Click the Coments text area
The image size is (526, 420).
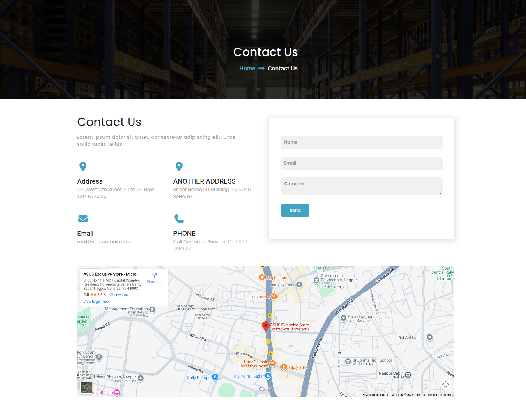pyautogui.click(x=362, y=186)
